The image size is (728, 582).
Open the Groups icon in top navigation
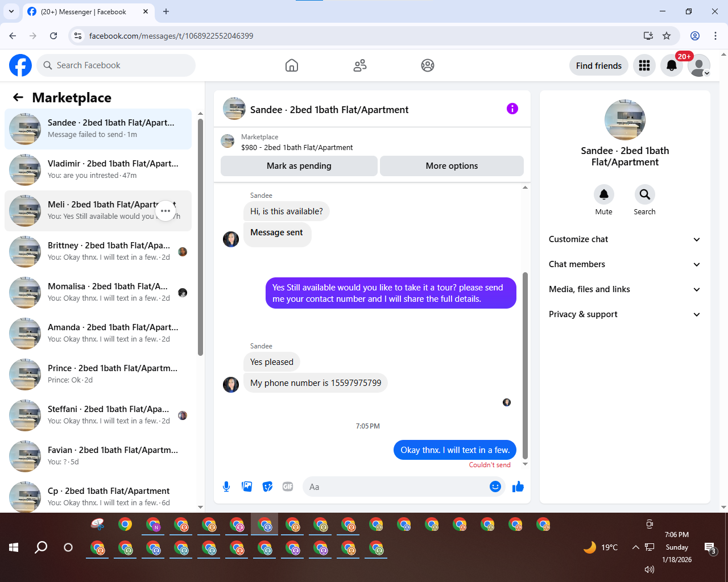point(428,65)
